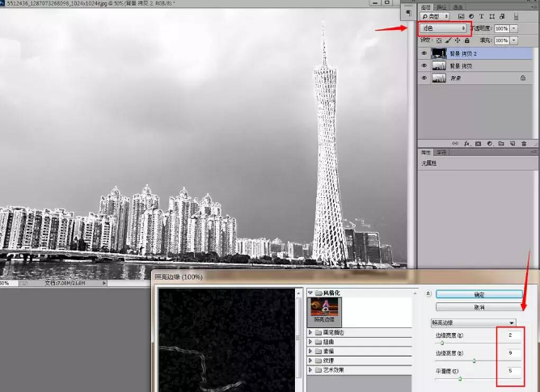Click the delete layer trash icon
Viewport: 540px width, 392px height.
(x=524, y=143)
